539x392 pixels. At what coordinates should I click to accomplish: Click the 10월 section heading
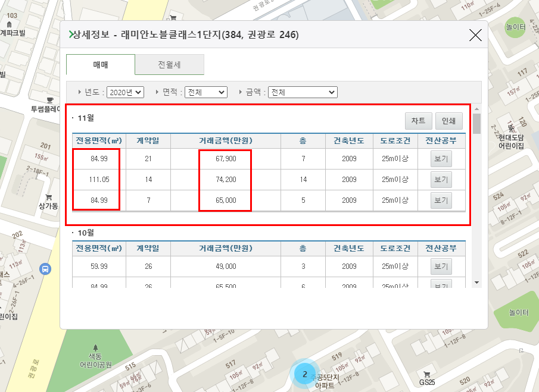[86, 233]
